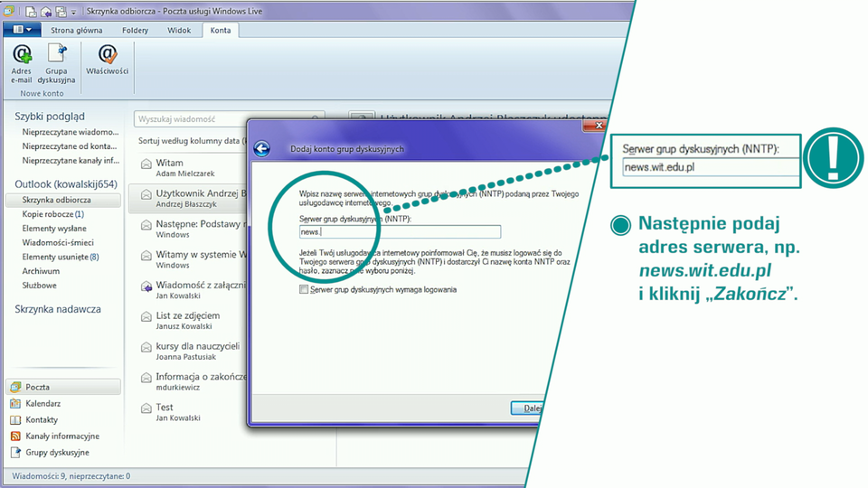Select the Konta tab
Screen dimensions: 868x488
coord(221,30)
